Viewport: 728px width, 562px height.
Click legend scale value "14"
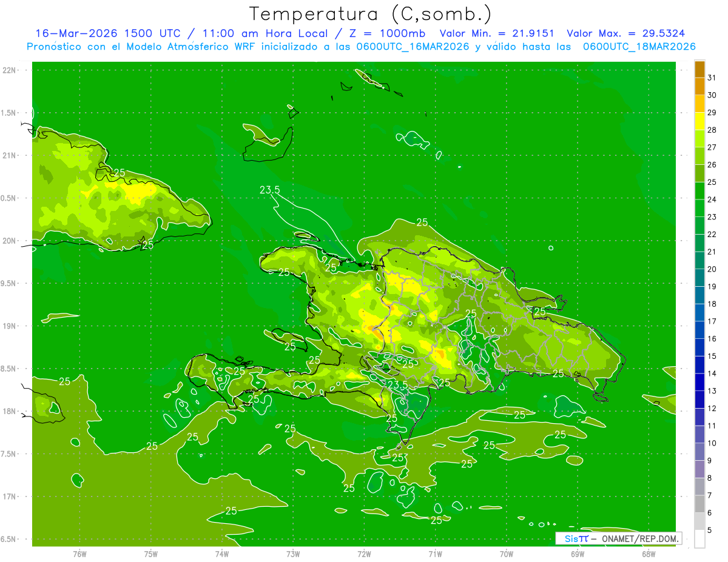point(712,373)
